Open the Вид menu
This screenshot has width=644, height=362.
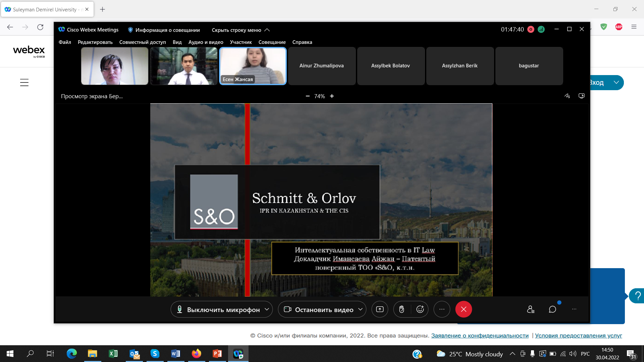[177, 42]
